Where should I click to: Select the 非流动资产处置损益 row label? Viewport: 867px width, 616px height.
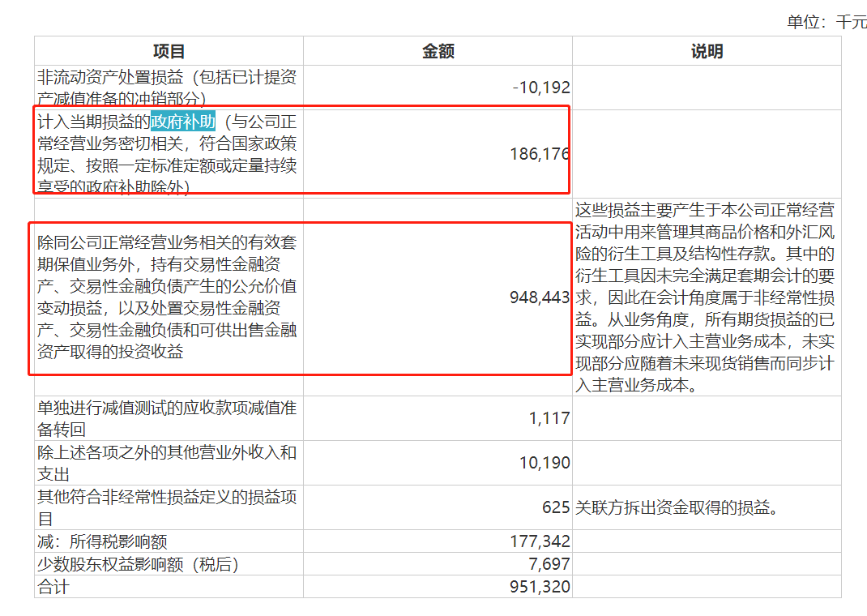[x=167, y=88]
